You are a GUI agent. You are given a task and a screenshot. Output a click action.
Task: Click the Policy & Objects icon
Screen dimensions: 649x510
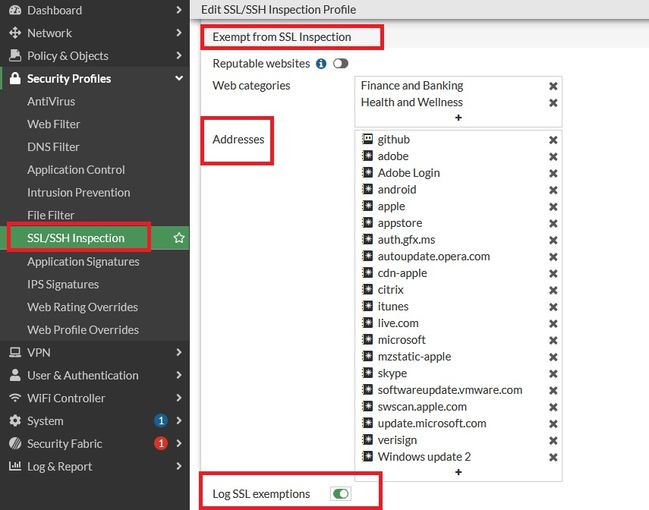15,55
